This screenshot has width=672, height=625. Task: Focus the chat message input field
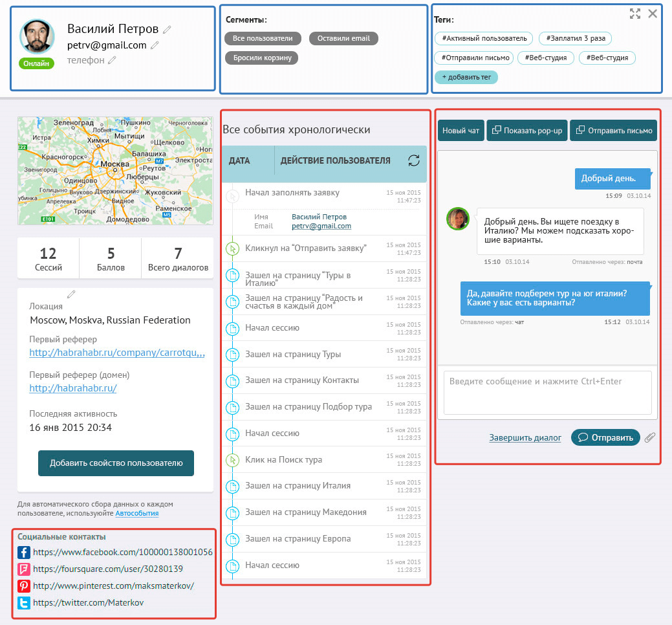coord(547,392)
